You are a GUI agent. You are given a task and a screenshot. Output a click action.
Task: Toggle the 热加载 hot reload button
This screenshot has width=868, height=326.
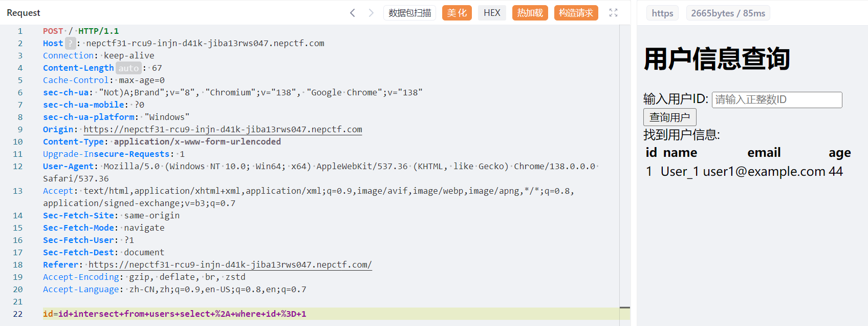point(530,13)
